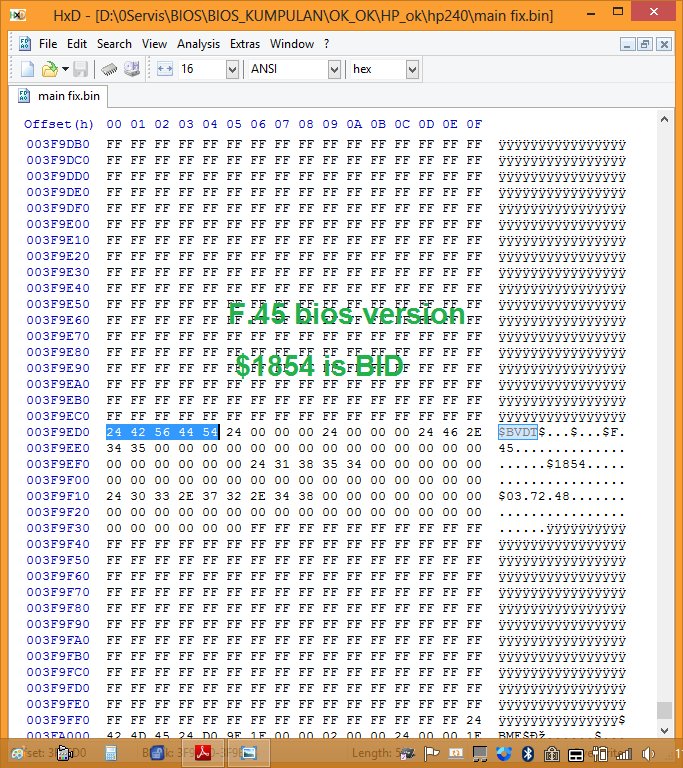
Task: Open the ANSI charset dropdown
Action: click(x=334, y=69)
